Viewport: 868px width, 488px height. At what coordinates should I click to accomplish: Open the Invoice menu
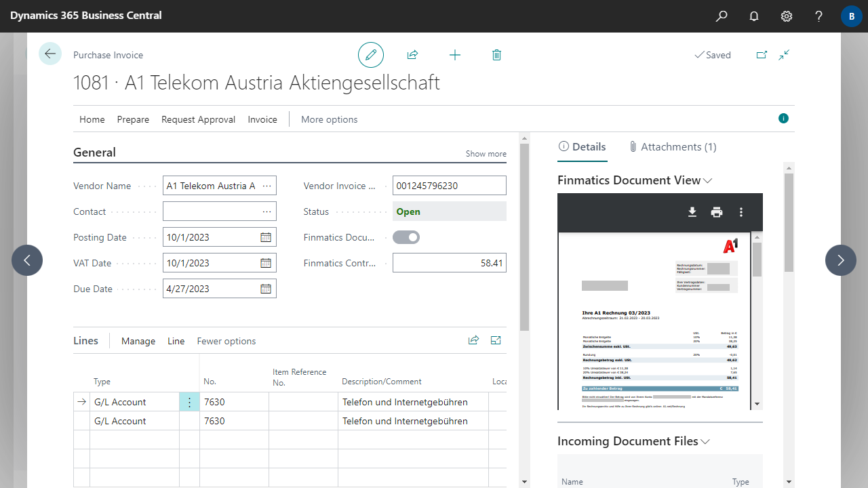pos(262,119)
